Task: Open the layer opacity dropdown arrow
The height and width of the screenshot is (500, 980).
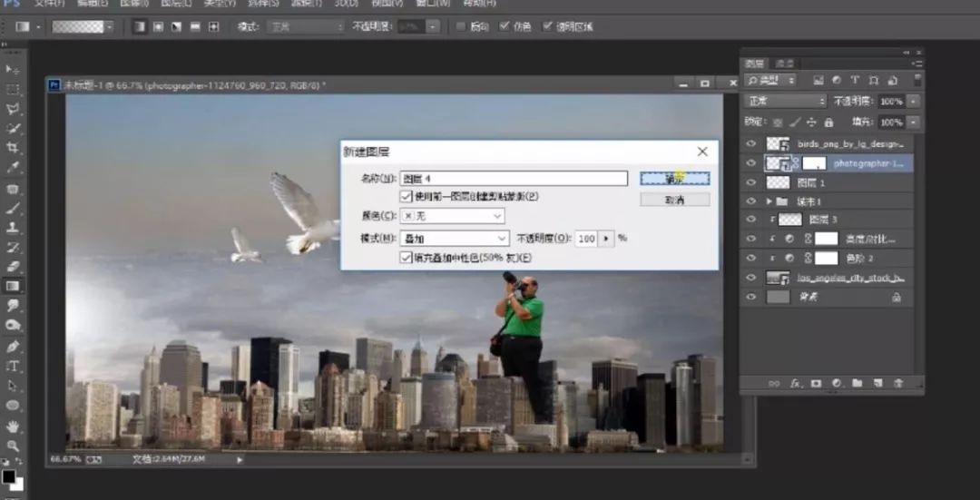Action: [913, 101]
